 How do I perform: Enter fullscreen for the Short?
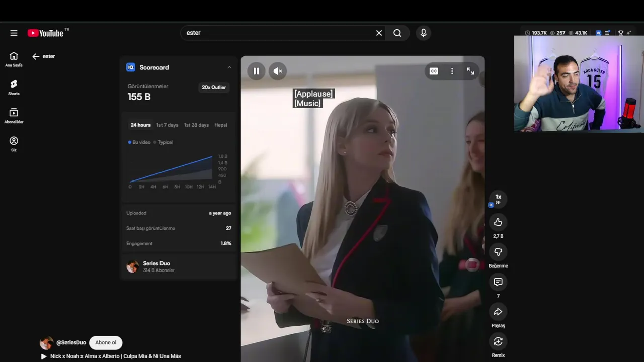(x=470, y=71)
